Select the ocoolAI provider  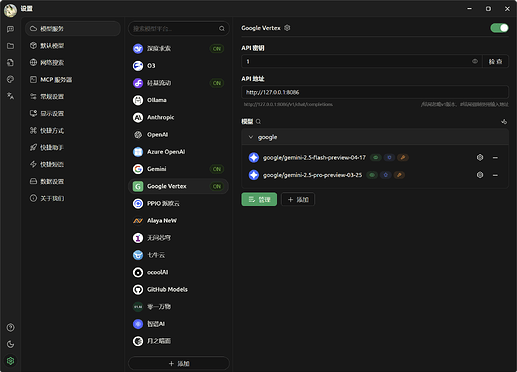tap(178, 272)
